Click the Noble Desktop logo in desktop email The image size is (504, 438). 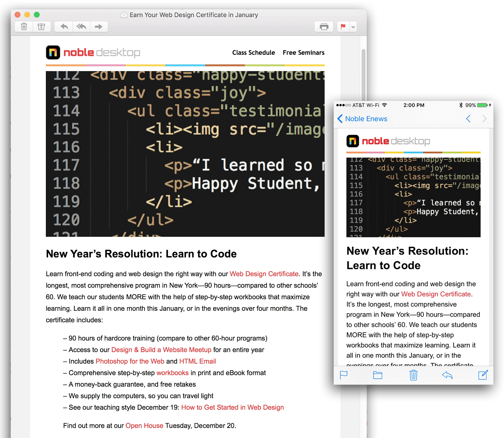coord(93,52)
